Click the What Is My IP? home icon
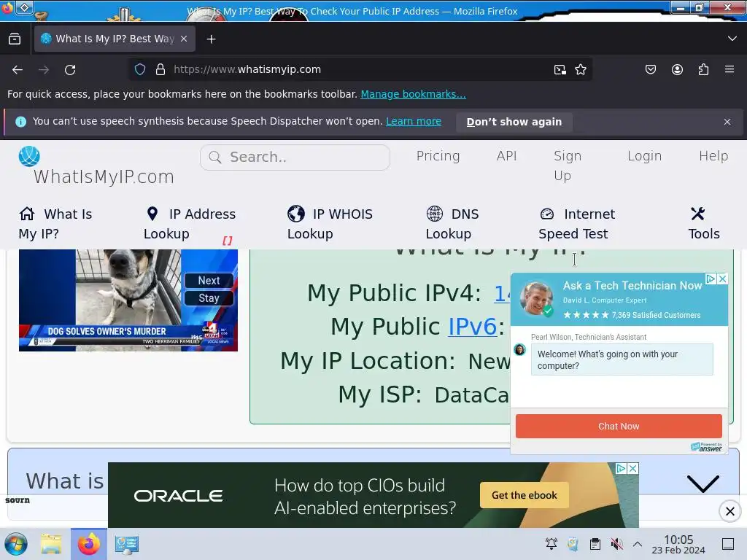 pos(27,214)
